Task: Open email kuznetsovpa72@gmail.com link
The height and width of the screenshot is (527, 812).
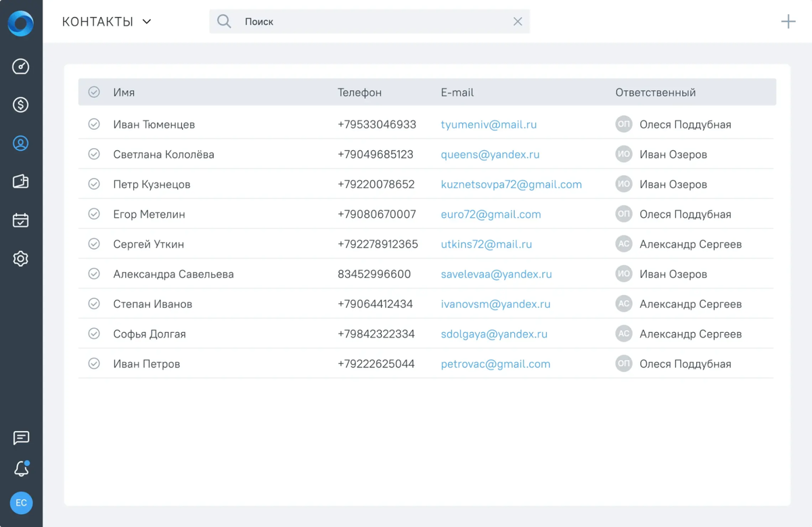Action: tap(511, 184)
